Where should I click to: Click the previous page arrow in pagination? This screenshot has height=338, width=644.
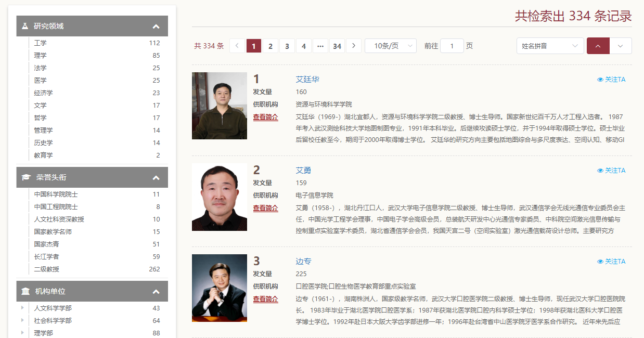click(x=237, y=46)
